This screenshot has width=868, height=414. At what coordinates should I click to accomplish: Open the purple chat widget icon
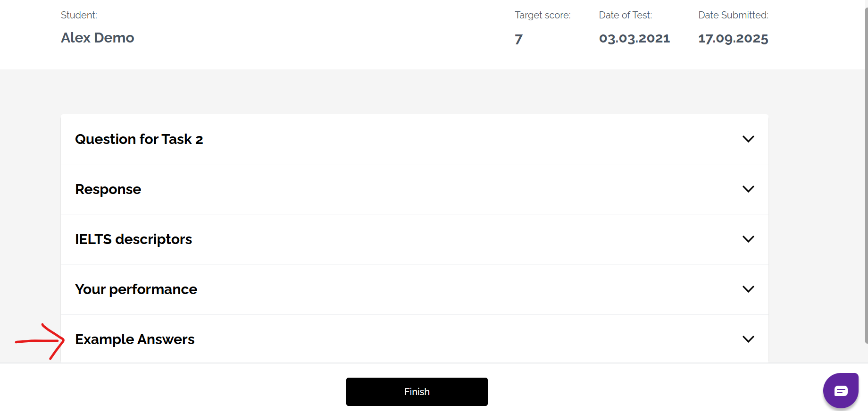click(841, 391)
